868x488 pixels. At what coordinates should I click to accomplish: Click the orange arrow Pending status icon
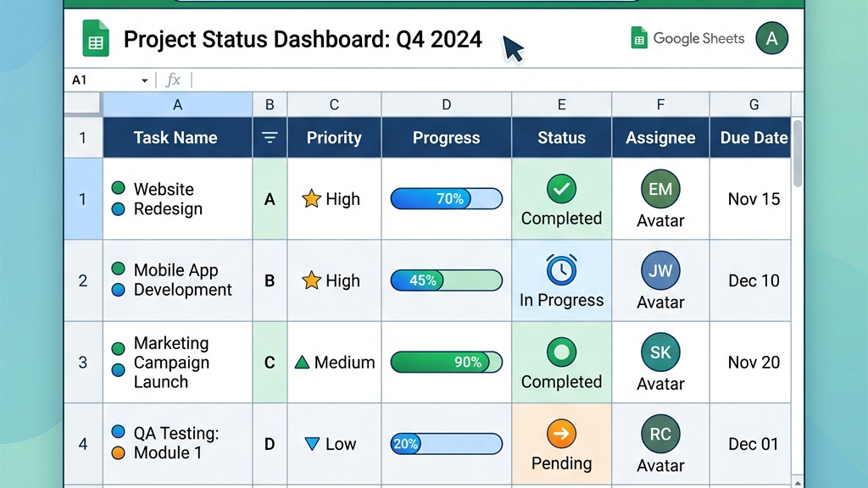point(561,434)
